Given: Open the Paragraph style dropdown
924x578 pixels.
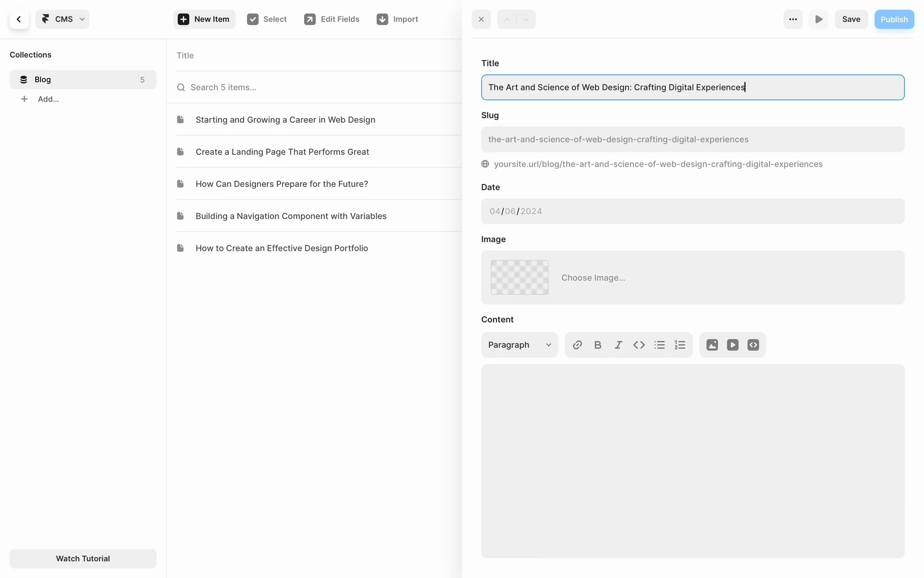Looking at the screenshot, I should pos(519,345).
